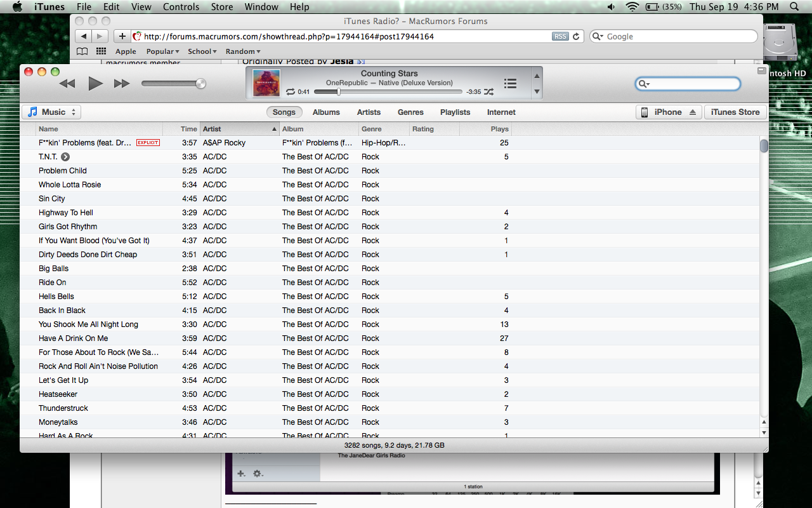
Task: Select the Genres tab
Action: point(410,112)
